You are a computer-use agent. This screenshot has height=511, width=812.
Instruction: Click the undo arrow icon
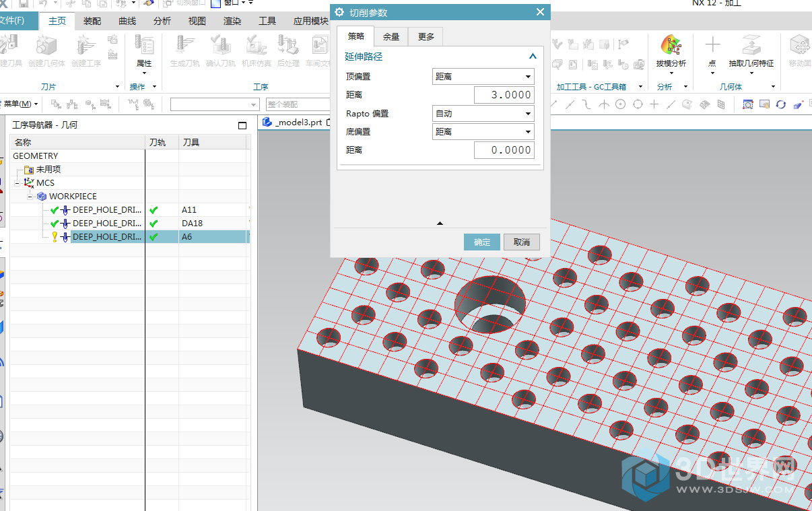tap(42, 3)
